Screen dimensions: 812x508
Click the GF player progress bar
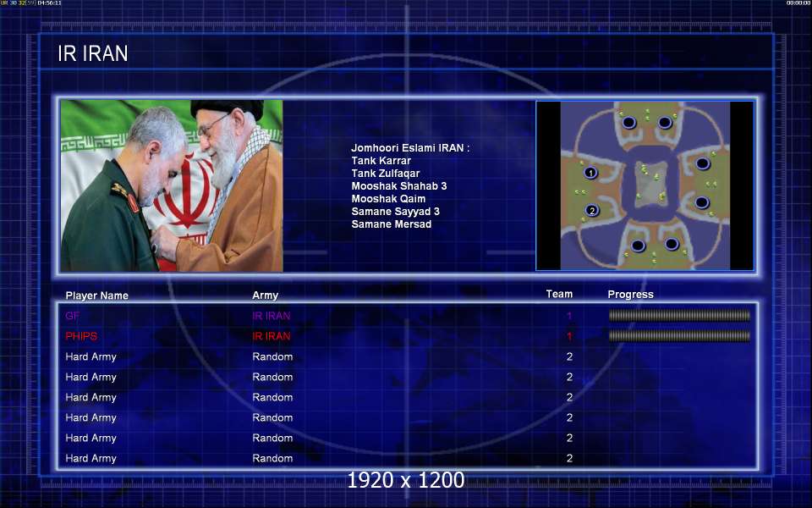[679, 315]
